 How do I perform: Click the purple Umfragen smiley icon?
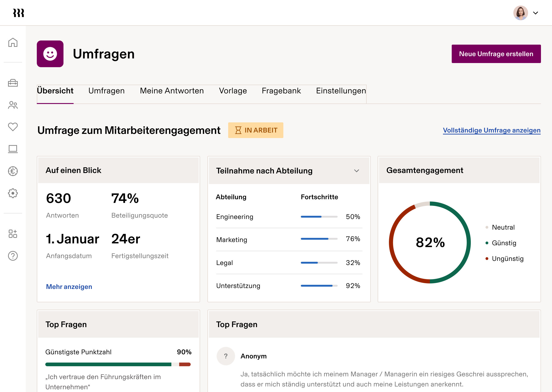point(50,54)
